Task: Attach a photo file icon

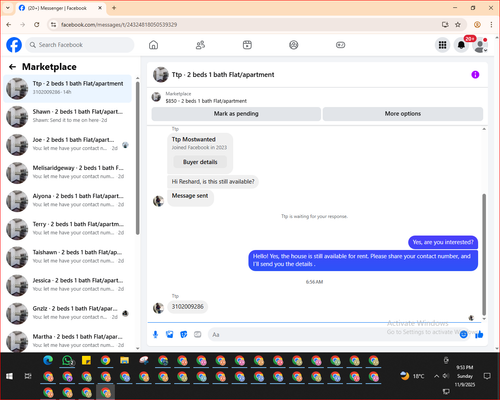Action: (x=170, y=334)
